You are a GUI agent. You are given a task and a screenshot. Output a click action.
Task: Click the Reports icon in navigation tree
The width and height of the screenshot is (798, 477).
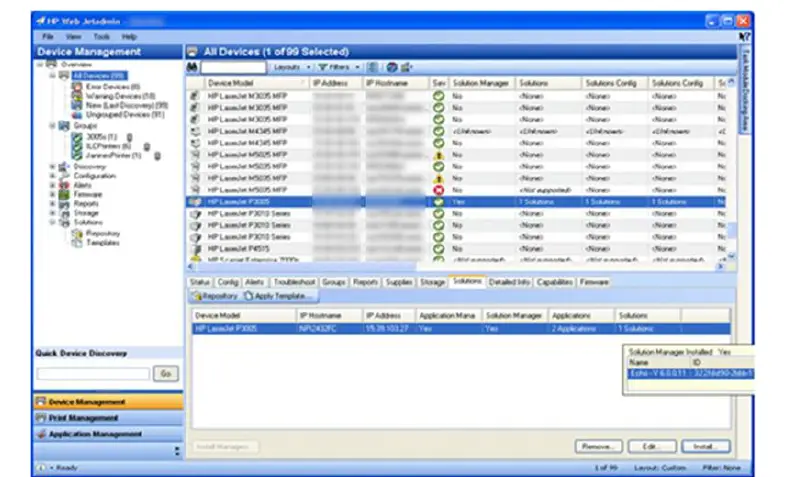64,204
